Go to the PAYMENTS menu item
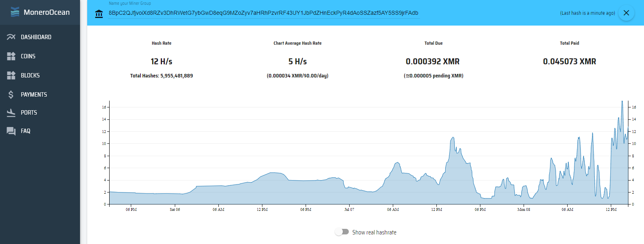Image resolution: width=644 pixels, height=244 pixels. (34, 95)
